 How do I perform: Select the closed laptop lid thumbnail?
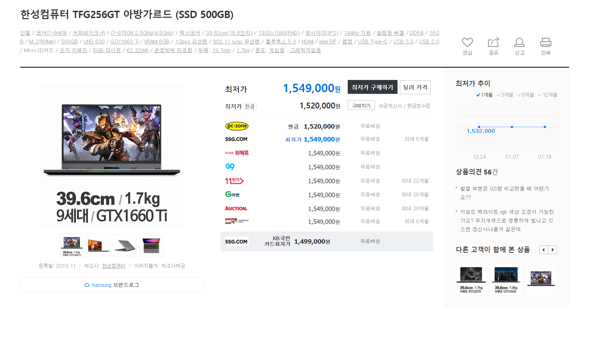click(125, 245)
